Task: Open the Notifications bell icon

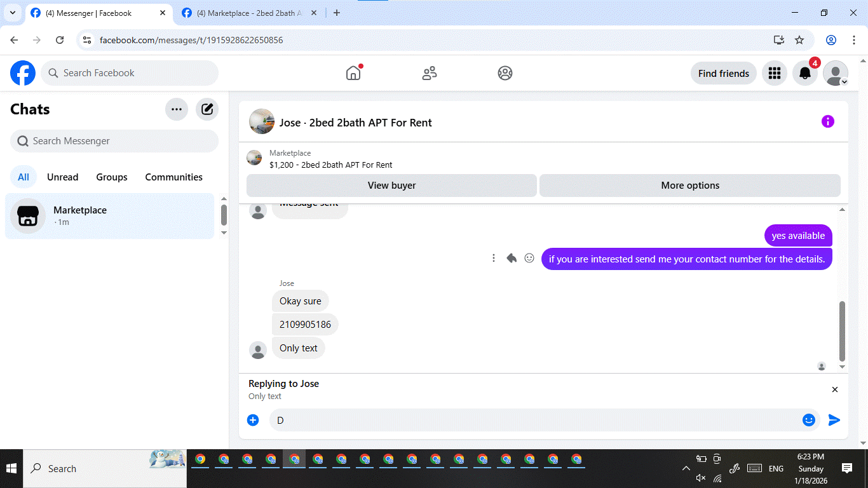Action: [805, 73]
